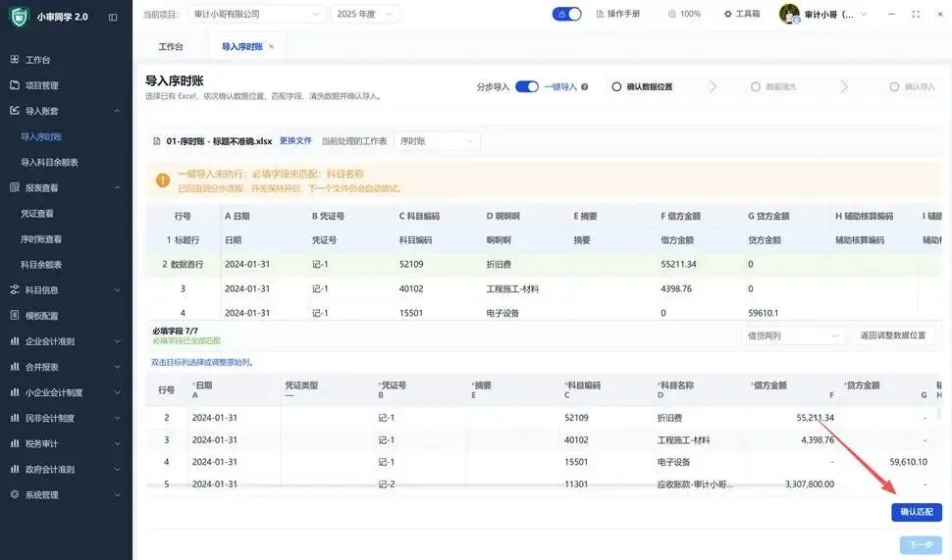This screenshot has width=952, height=560.
Task: Click the 工作台 grid icon in sidebar
Action: pyautogui.click(x=15, y=60)
